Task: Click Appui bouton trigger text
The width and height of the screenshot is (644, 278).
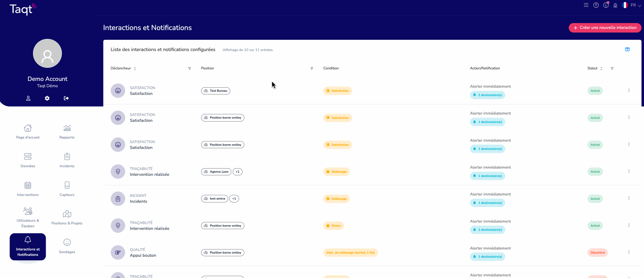Action: 143,255
